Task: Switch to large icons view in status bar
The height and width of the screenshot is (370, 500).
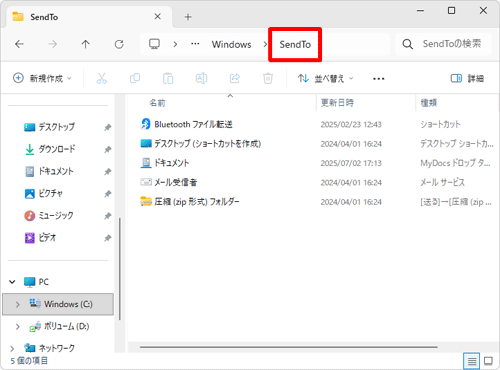Action: 488,361
